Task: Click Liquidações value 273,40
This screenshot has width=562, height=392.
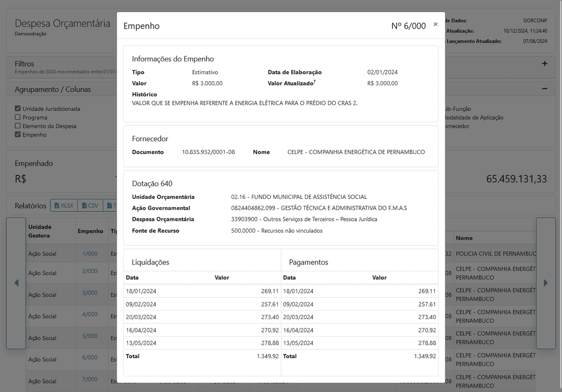Action: [270, 317]
